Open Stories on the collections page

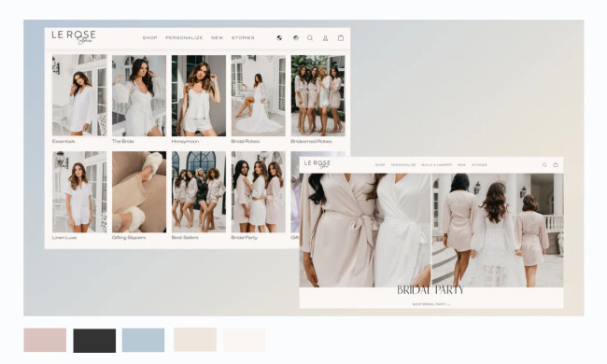243,38
